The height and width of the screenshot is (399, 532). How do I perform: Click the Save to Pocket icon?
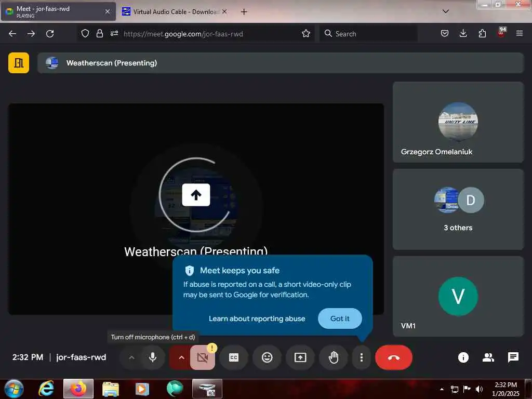point(445,33)
